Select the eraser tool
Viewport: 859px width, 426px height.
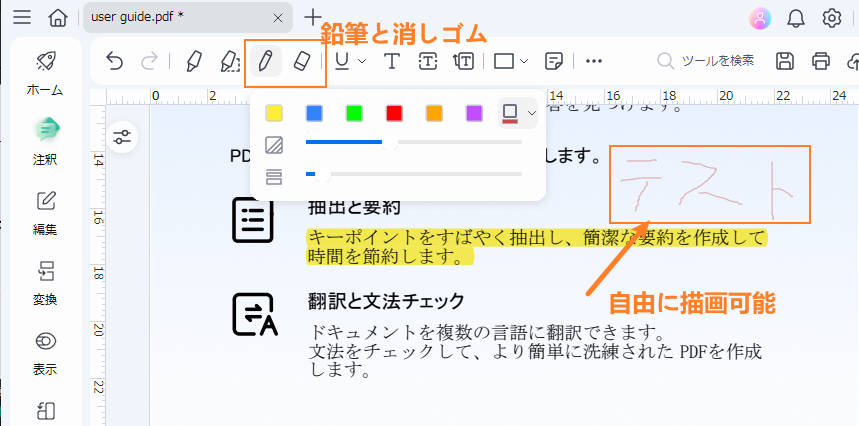(302, 61)
